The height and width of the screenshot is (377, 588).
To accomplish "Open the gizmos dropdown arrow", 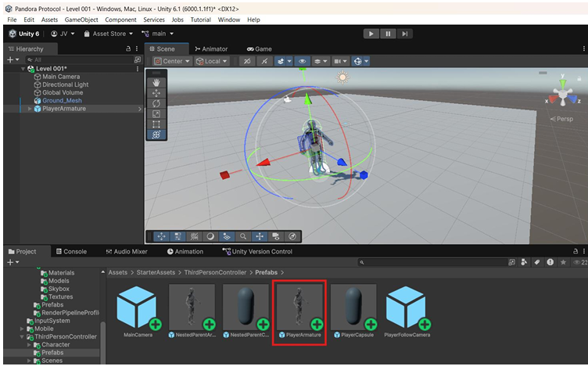I will (367, 61).
